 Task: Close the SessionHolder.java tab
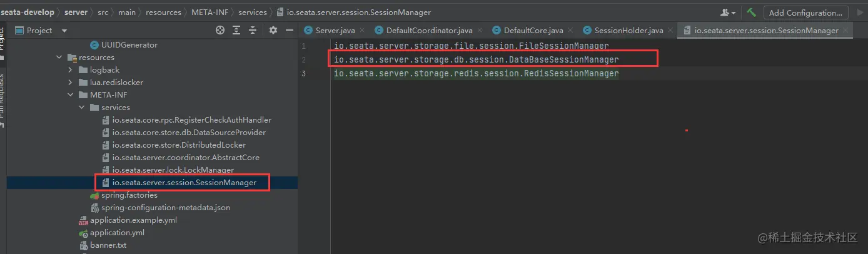pyautogui.click(x=672, y=30)
